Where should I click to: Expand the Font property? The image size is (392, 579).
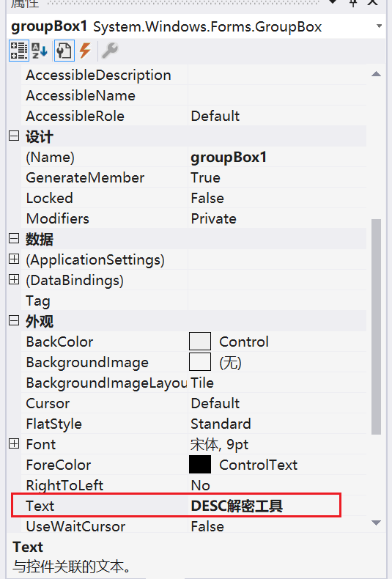(14, 443)
